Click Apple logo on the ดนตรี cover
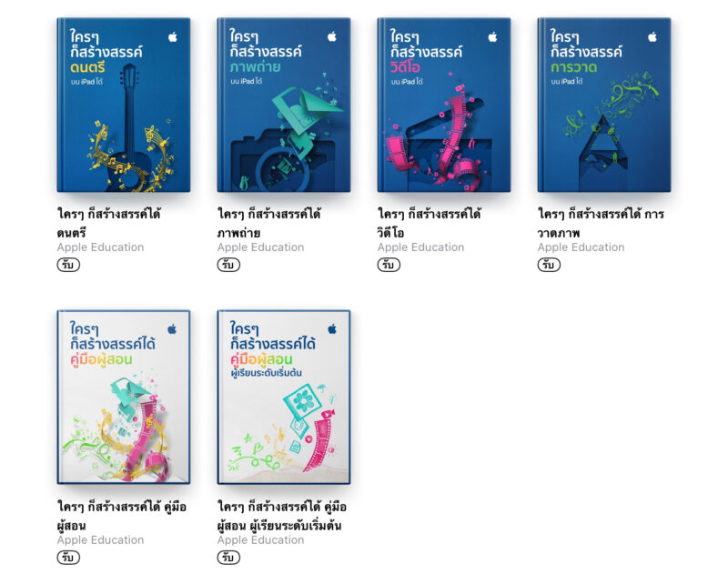Viewport: 728px width, 584px height. 173,36
